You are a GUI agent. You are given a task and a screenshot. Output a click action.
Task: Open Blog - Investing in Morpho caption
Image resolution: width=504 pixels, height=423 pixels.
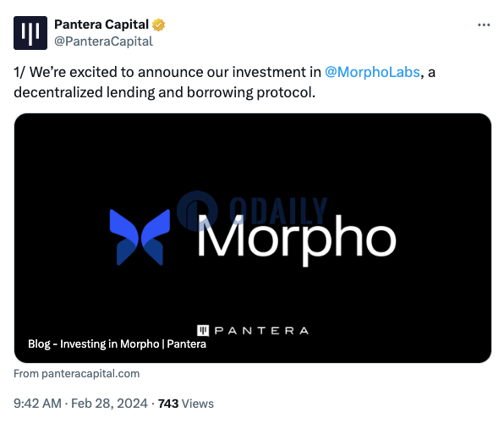coord(117,343)
